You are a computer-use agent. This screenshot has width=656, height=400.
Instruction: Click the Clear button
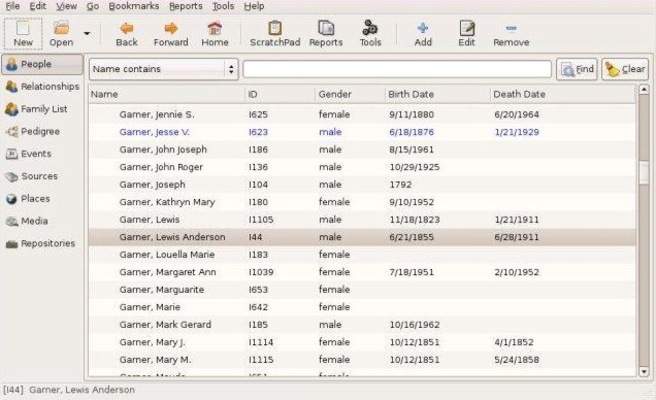coord(625,70)
